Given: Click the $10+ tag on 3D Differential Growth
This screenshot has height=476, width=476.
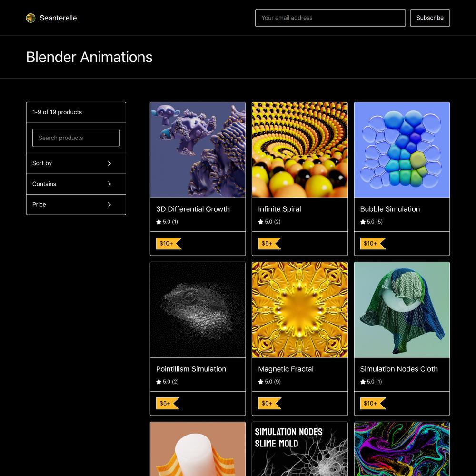Looking at the screenshot, I should [169, 243].
